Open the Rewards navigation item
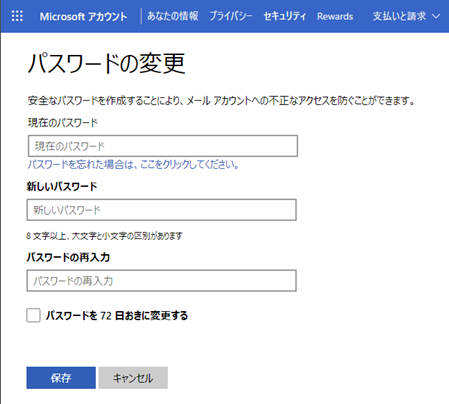The image size is (449, 404). (x=335, y=16)
